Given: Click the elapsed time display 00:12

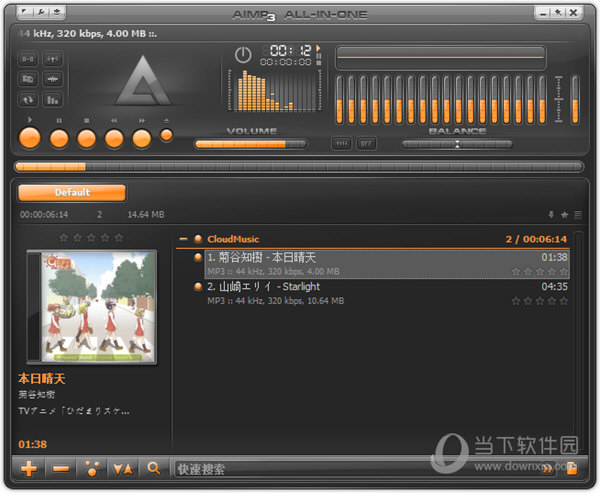Looking at the screenshot, I should click(x=290, y=50).
